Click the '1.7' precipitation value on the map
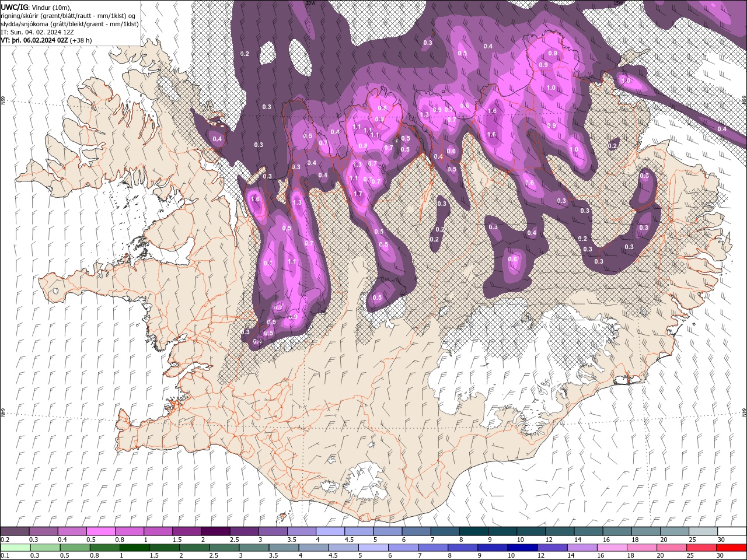747x560 pixels. (358, 194)
